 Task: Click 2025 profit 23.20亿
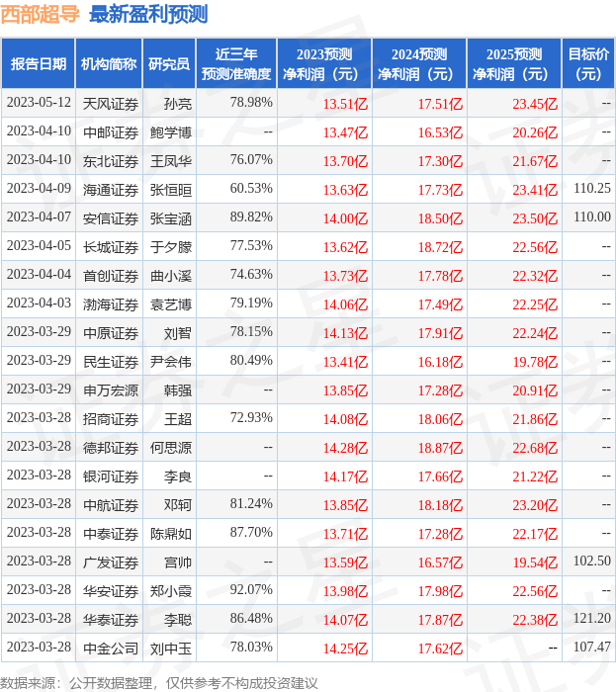(535, 506)
